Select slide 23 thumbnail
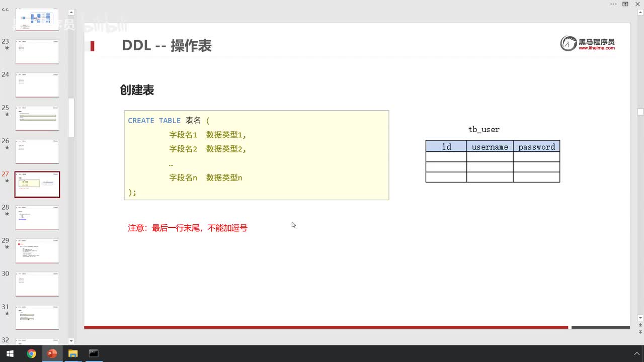Image resolution: width=644 pixels, height=362 pixels. (37, 52)
